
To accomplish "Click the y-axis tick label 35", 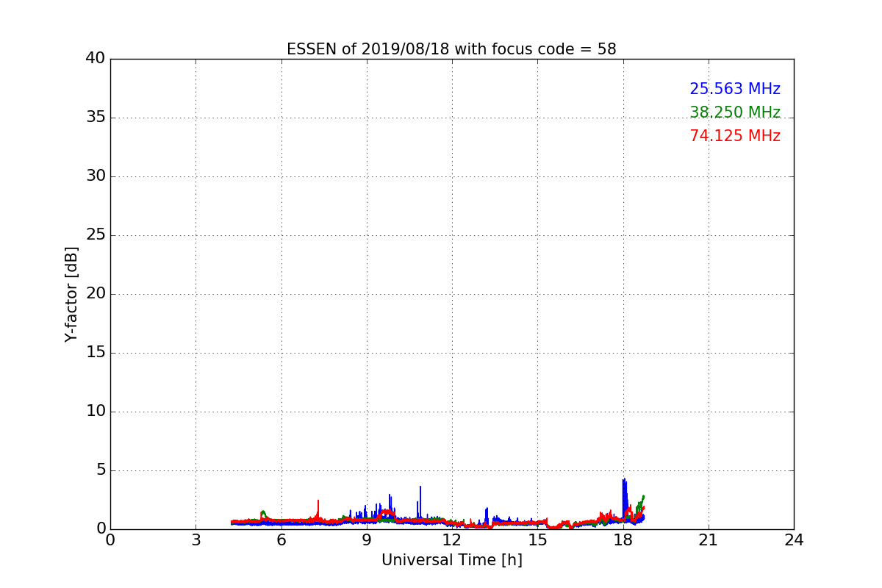I will (x=95, y=118).
